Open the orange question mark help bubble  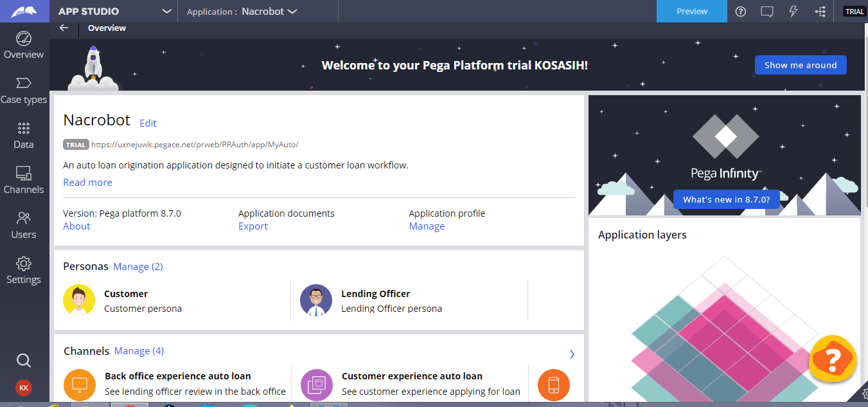click(833, 359)
